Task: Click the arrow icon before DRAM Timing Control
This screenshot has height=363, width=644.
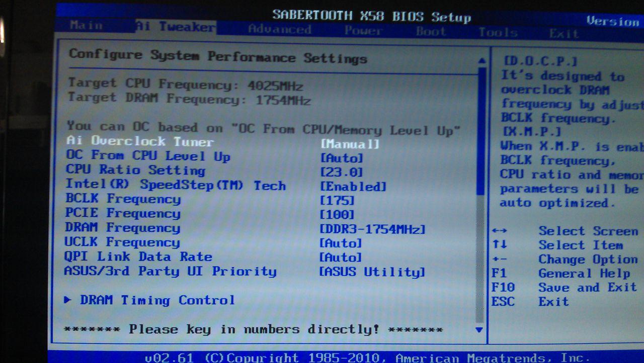Action: pyautogui.click(x=68, y=300)
